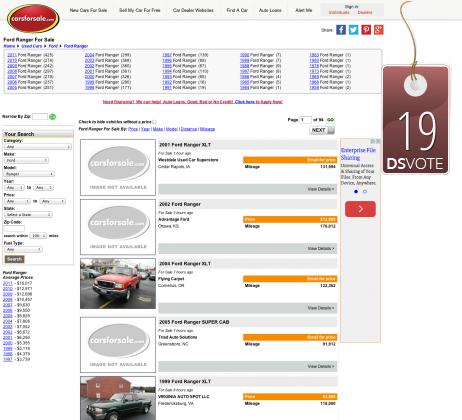Open the 1997 Ford Ranger (130) year link
The width and height of the screenshot is (462, 420).
point(167,55)
